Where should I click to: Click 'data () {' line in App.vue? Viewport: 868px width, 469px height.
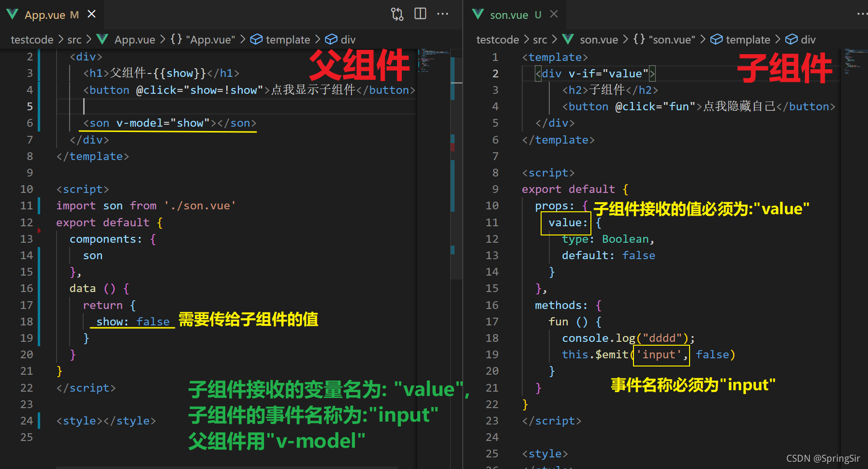click(99, 289)
